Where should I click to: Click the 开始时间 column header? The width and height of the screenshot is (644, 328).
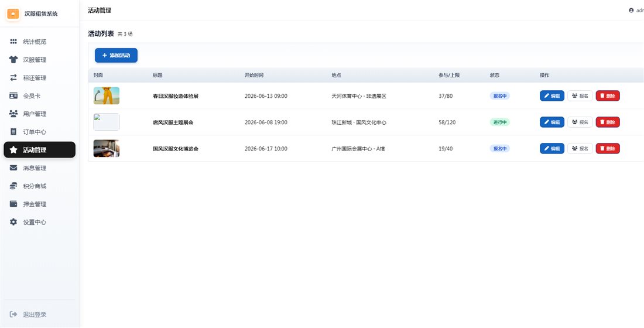[x=254, y=75]
